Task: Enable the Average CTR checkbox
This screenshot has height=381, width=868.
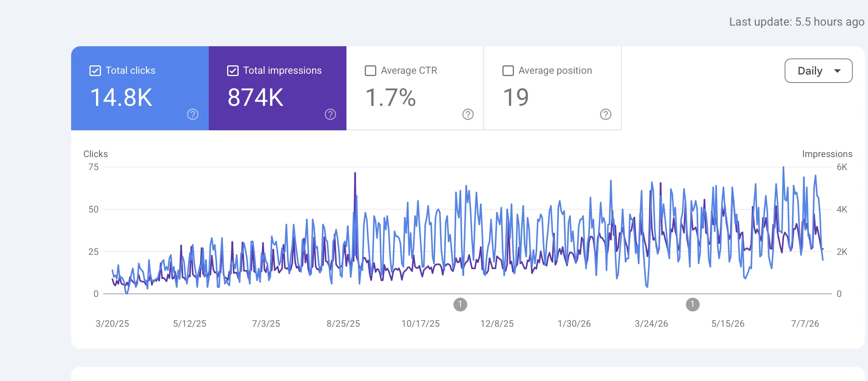Action: 371,71
